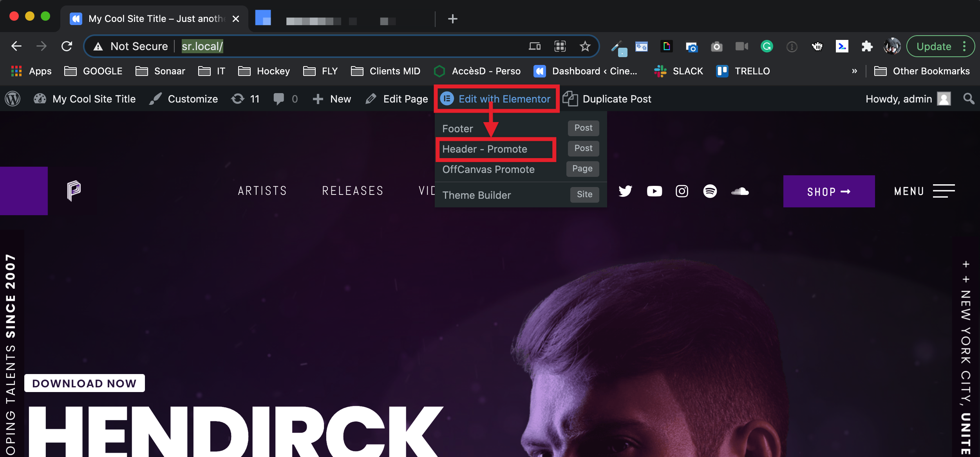Screen dimensions: 980x457
Task: Click the camera screenshot extension icon
Action: (x=716, y=46)
